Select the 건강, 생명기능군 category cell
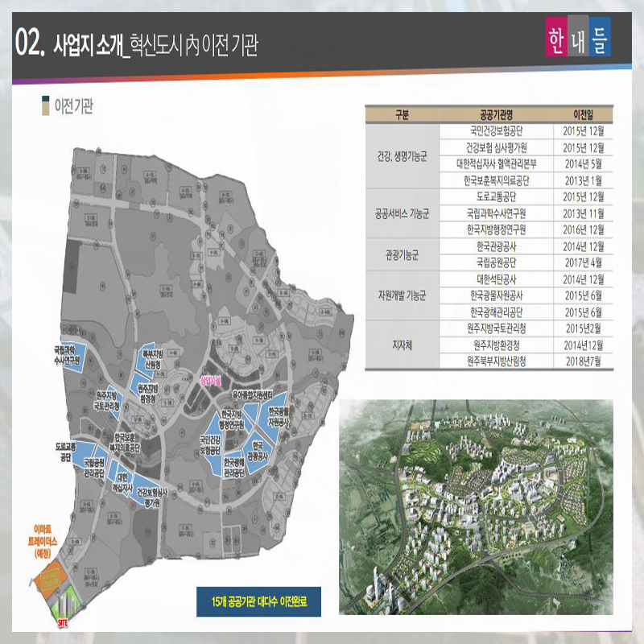Viewport: 644px width, 644px height. 402,156
